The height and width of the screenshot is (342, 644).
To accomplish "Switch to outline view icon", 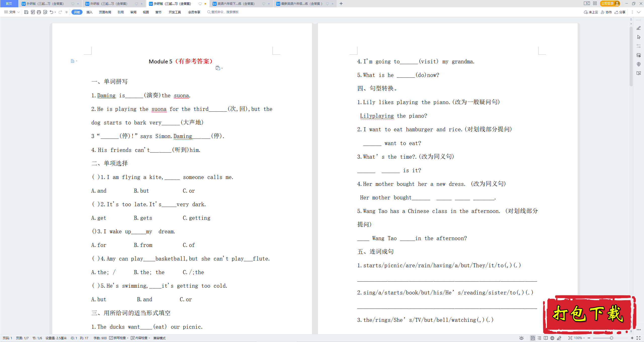I will tap(539, 338).
